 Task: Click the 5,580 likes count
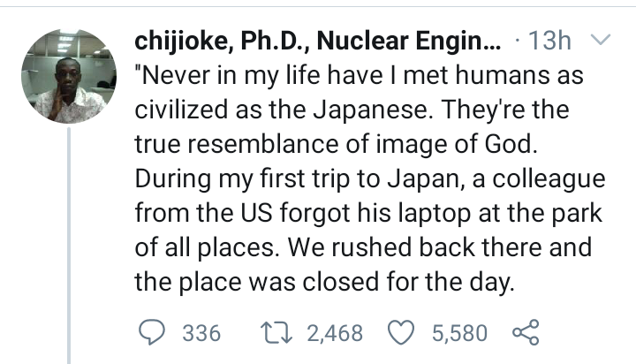pyautogui.click(x=459, y=333)
